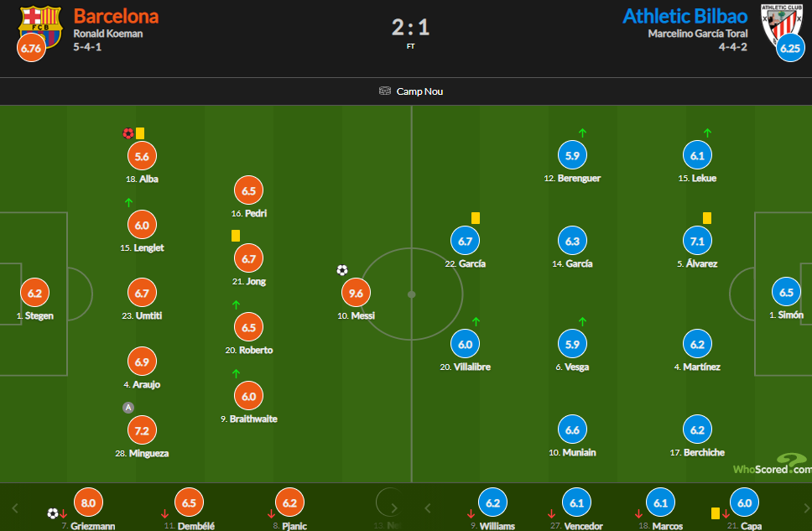Image resolution: width=812 pixels, height=531 pixels.
Task: Click the WhoScored.com logo watermark
Action: coord(773,464)
